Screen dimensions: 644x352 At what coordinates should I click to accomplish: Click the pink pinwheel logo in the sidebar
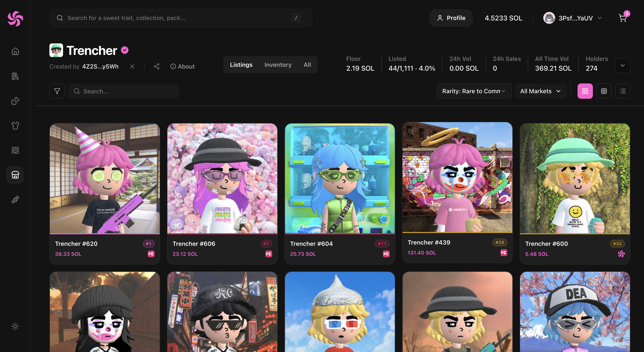click(x=15, y=19)
